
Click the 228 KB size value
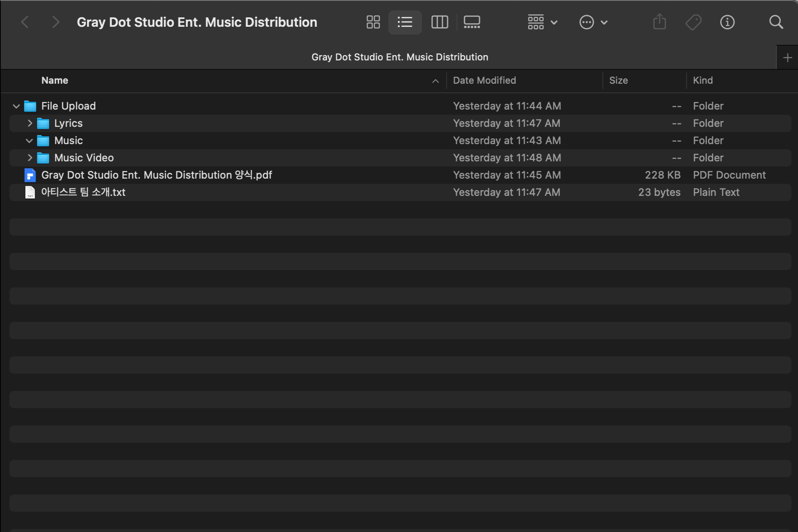click(x=662, y=175)
